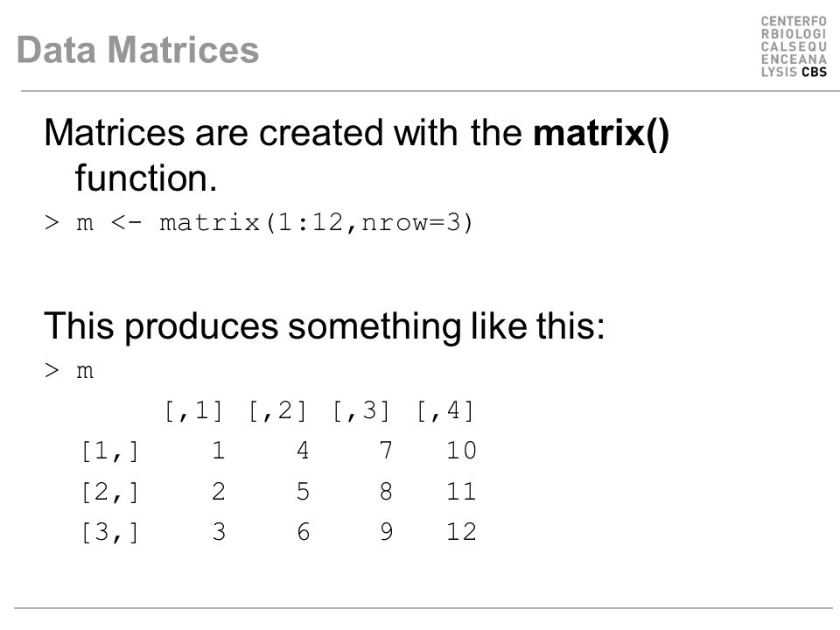This screenshot has height=630, width=840.
Task: Click the matrix value 5
Action: point(303,491)
